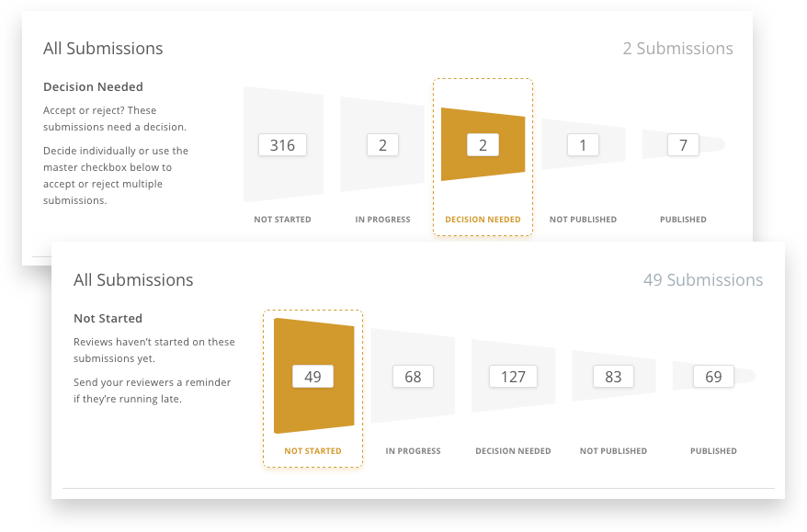Image resolution: width=807 pixels, height=532 pixels.
Task: Click the Decision Needed description heading
Action: (93, 87)
